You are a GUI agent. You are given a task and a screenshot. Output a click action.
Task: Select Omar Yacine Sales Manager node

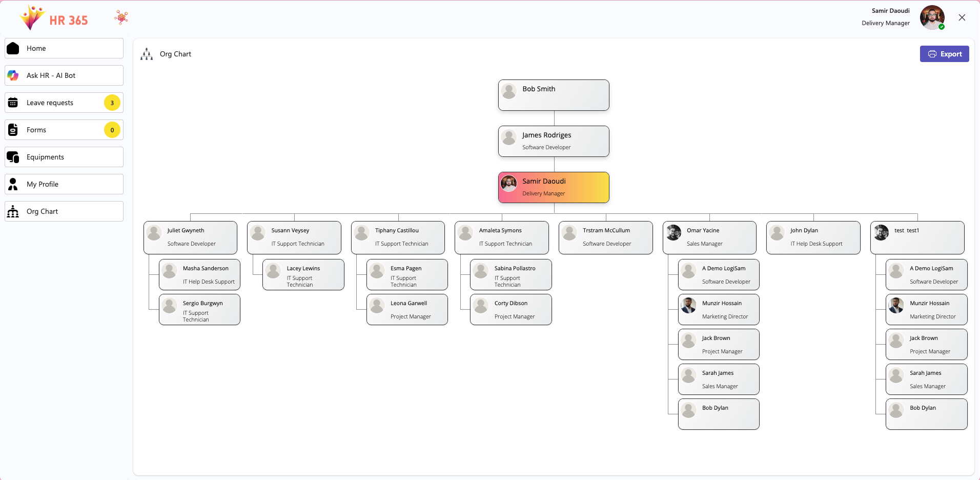(709, 237)
